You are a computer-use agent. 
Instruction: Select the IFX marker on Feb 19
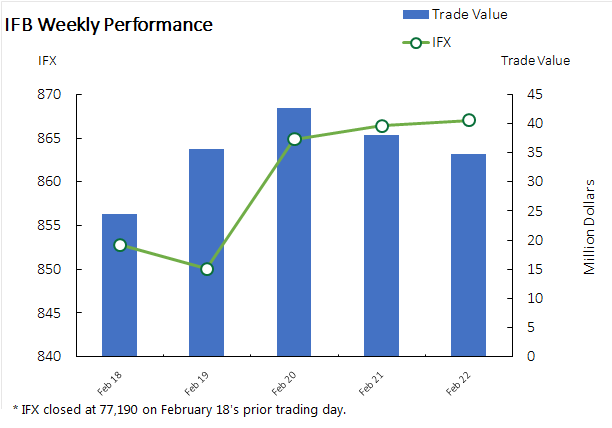[207, 269]
